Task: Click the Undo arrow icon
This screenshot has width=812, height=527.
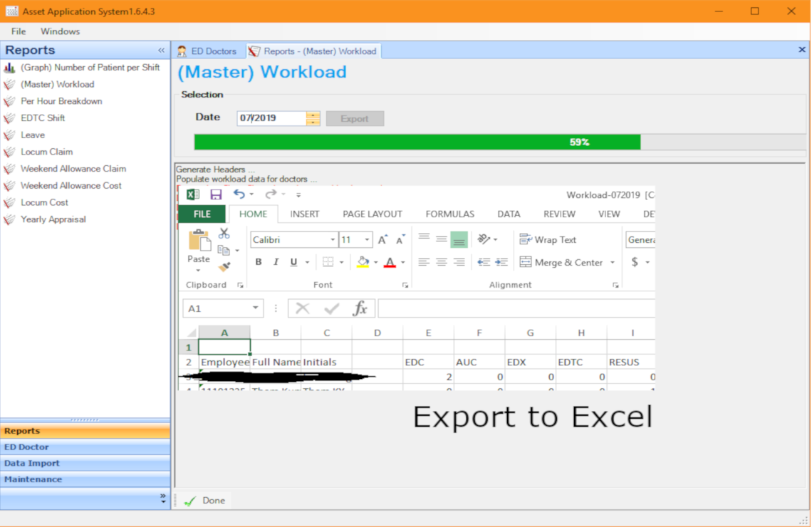Action: pos(239,194)
